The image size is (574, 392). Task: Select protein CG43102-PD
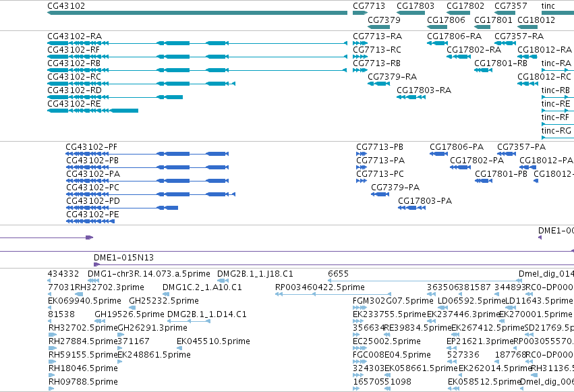tap(122, 208)
